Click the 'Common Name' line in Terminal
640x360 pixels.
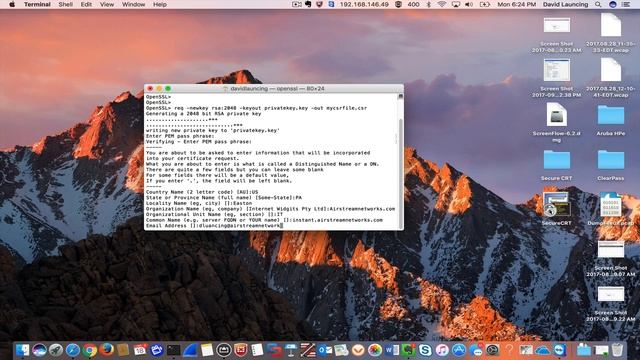[x=264, y=220]
